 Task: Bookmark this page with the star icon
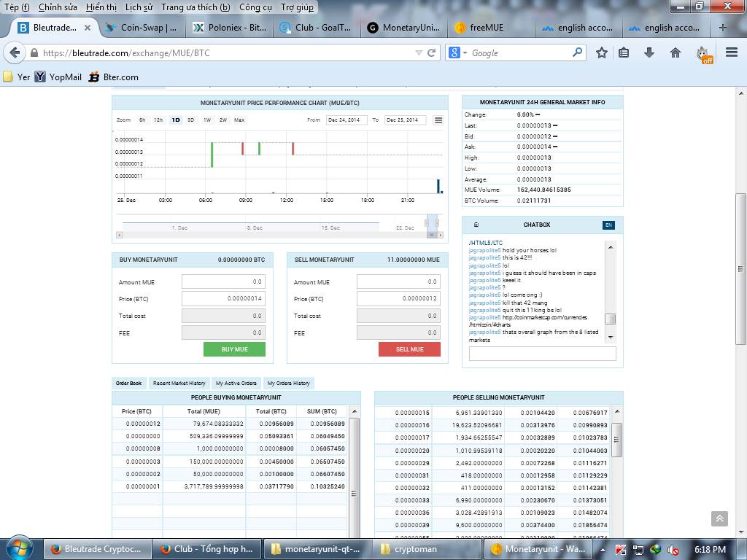[601, 52]
